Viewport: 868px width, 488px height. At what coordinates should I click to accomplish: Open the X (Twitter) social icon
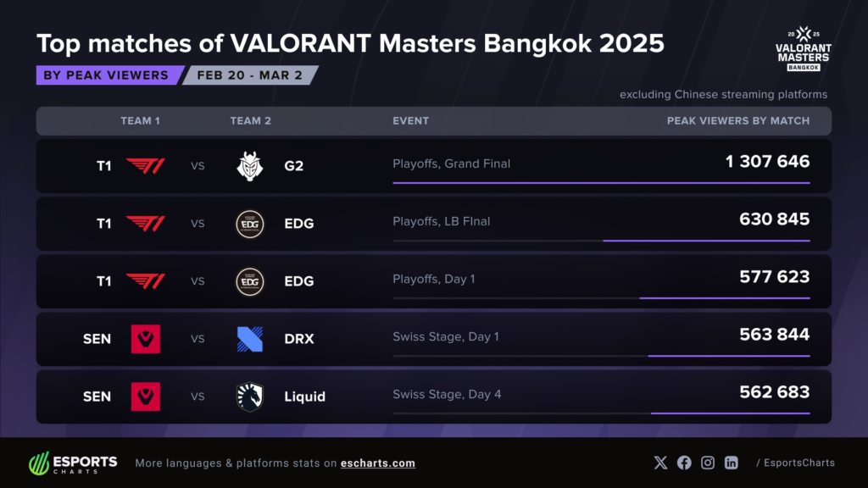660,463
